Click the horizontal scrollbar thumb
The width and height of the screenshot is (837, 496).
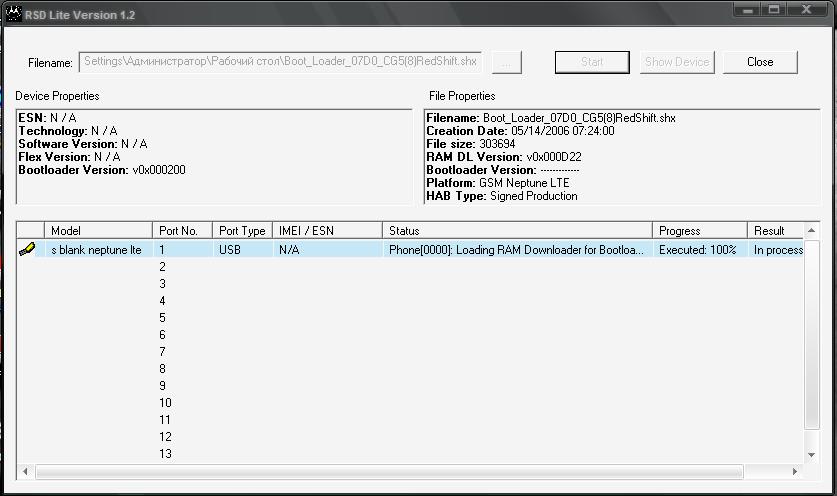point(389,471)
